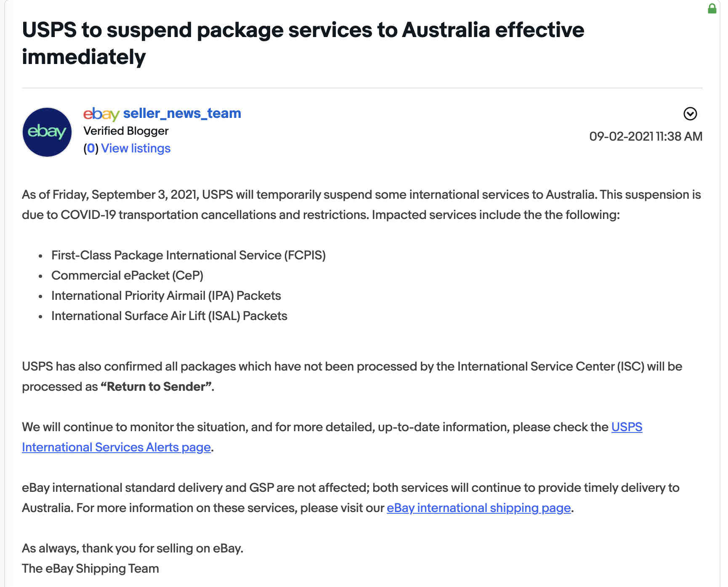Click the International Priority Airmail Packets item

coord(166,296)
